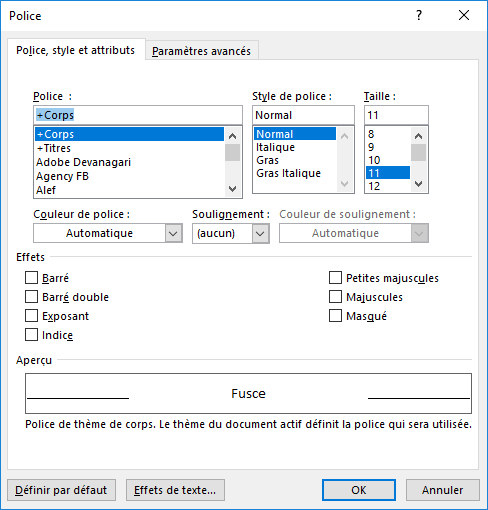
Task: Select Police, style et attributs tab
Action: click(x=76, y=50)
